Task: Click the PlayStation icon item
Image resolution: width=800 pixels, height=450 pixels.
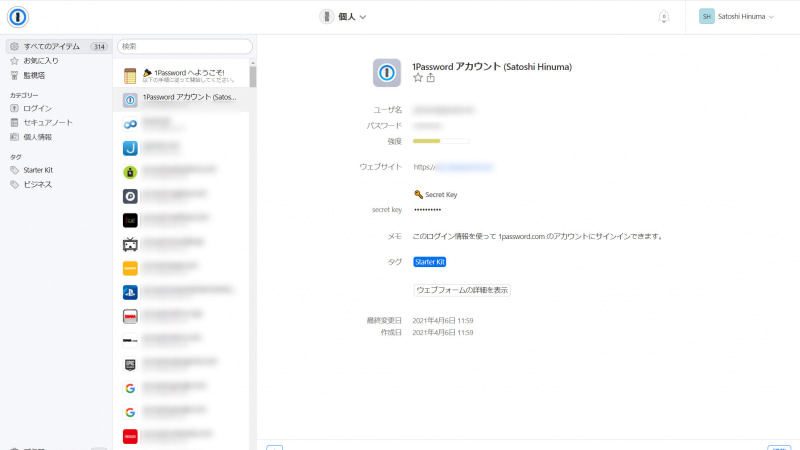Action: tap(130, 292)
